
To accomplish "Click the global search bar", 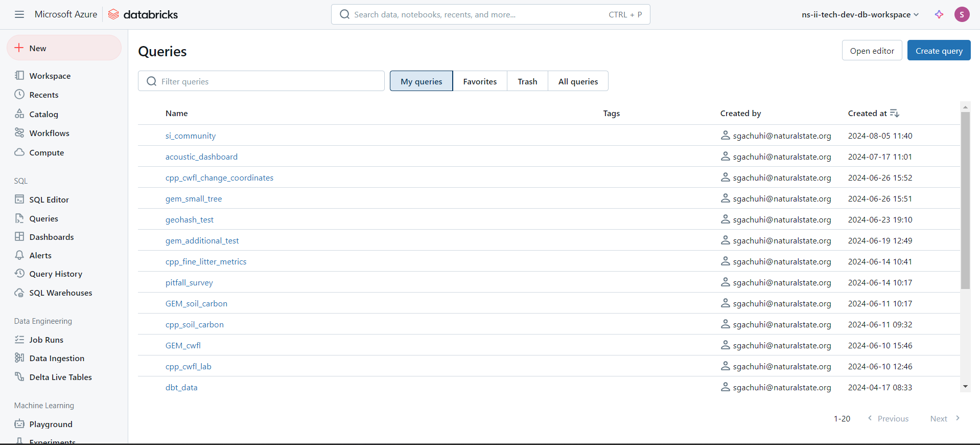I will pos(491,14).
